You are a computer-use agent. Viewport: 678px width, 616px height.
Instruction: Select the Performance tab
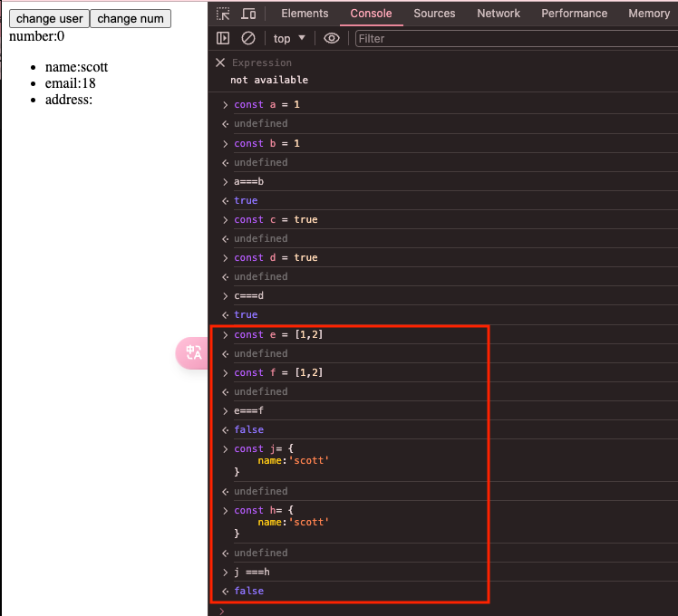click(574, 14)
